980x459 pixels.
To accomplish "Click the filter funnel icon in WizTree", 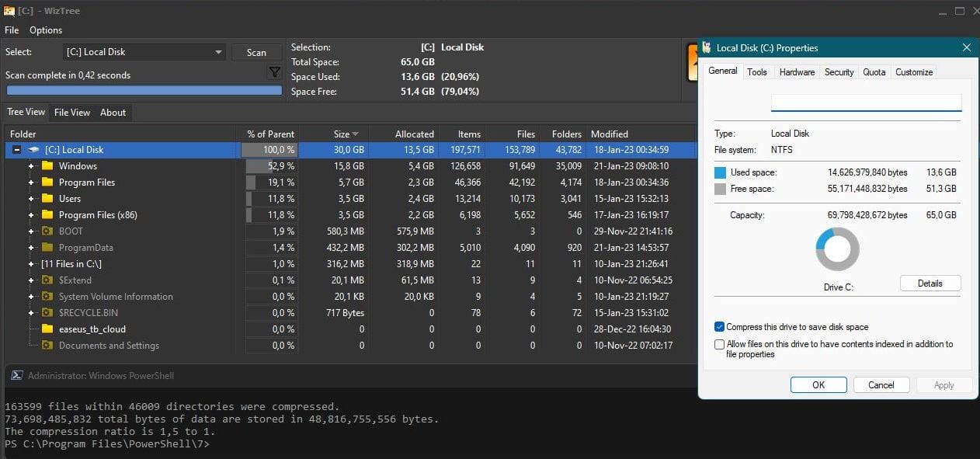I will 274,72.
